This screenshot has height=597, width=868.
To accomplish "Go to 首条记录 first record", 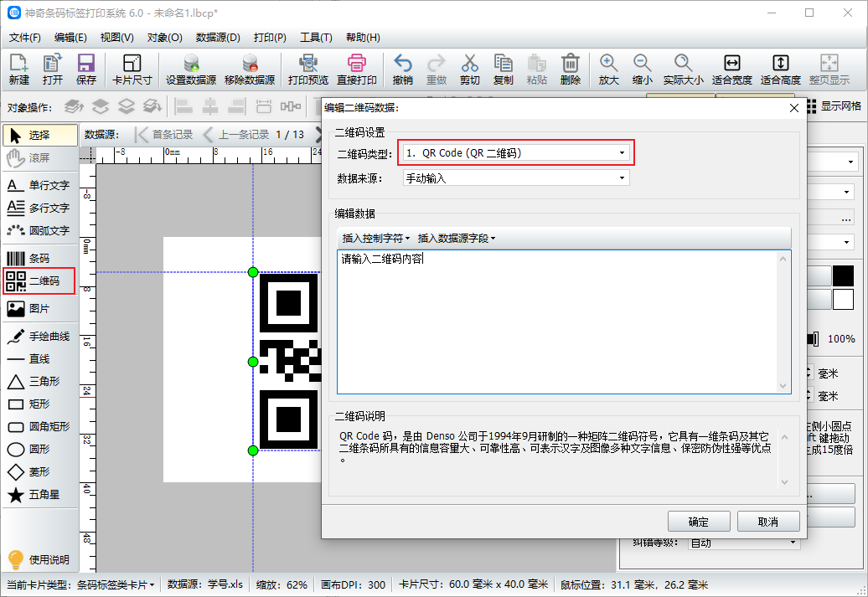I will 164,135.
